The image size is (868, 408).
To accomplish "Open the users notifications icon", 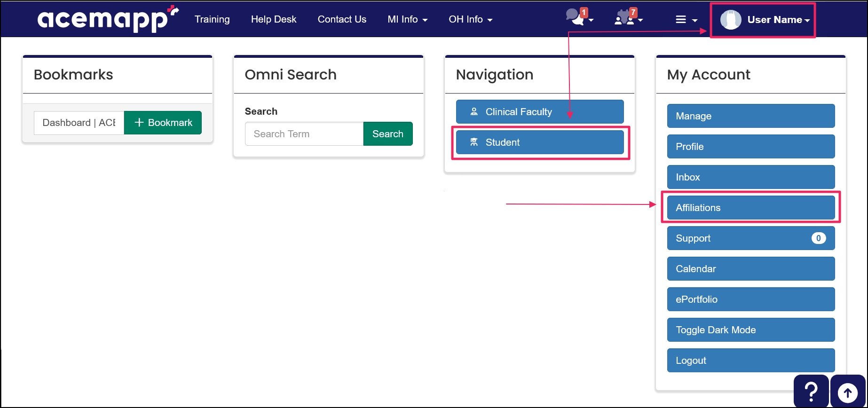I will 624,18.
